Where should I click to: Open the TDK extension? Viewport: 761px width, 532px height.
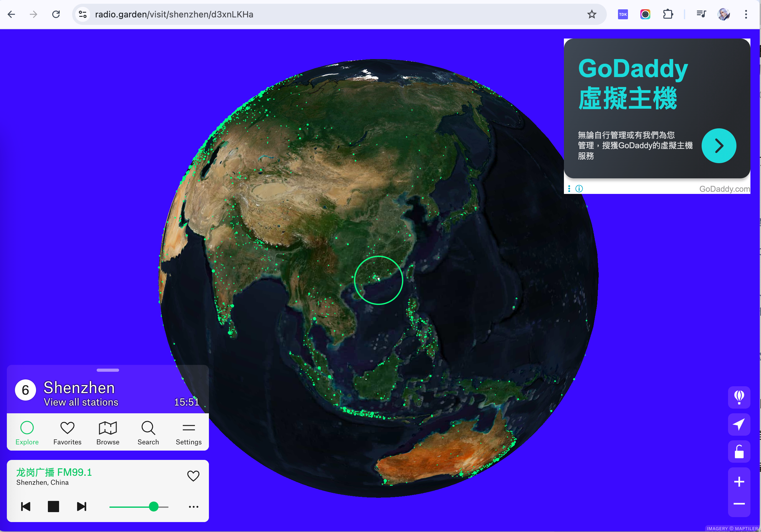(x=623, y=14)
